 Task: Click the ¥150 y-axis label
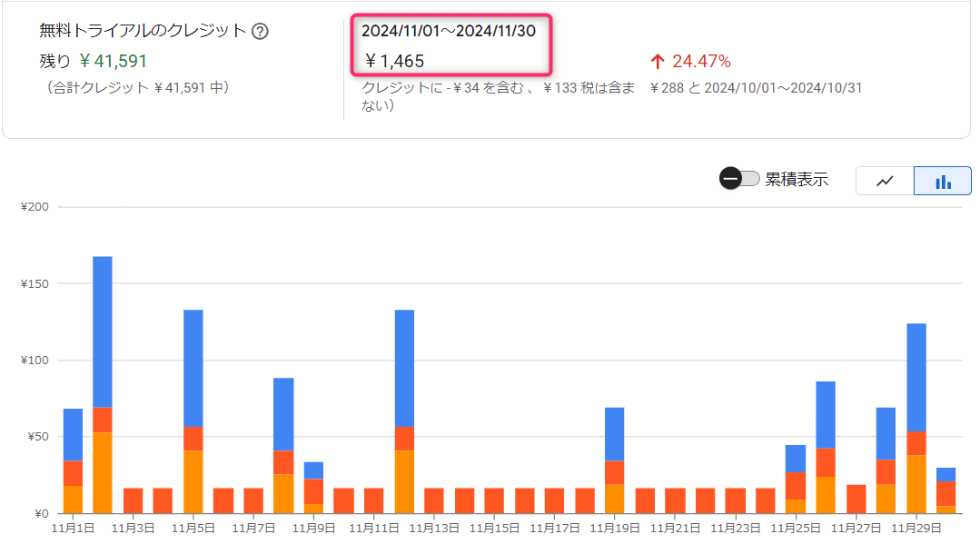35,283
